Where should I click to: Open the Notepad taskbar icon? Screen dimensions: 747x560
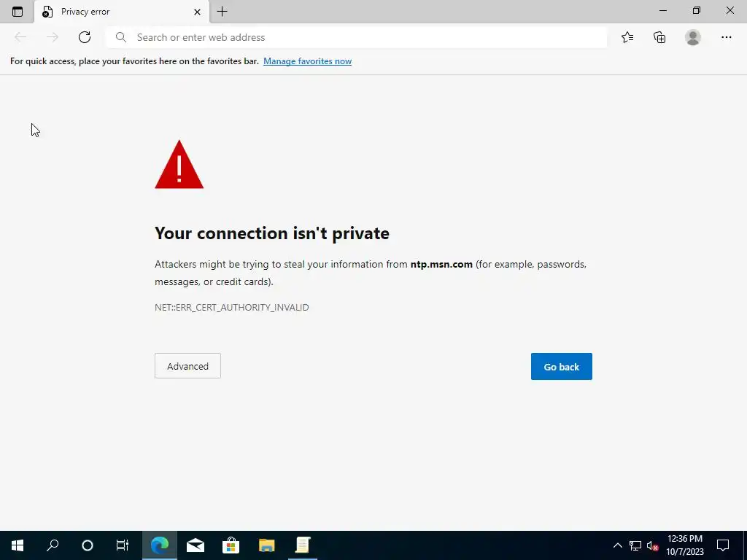pos(303,545)
